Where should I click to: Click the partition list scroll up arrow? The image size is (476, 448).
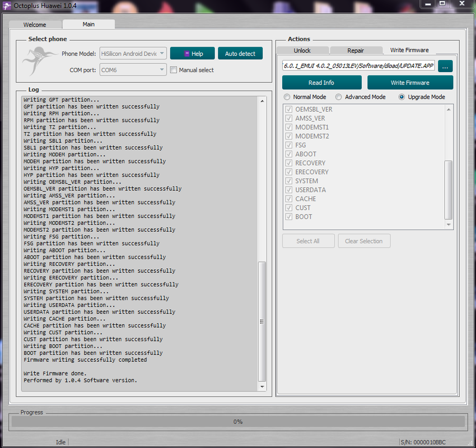[x=449, y=110]
